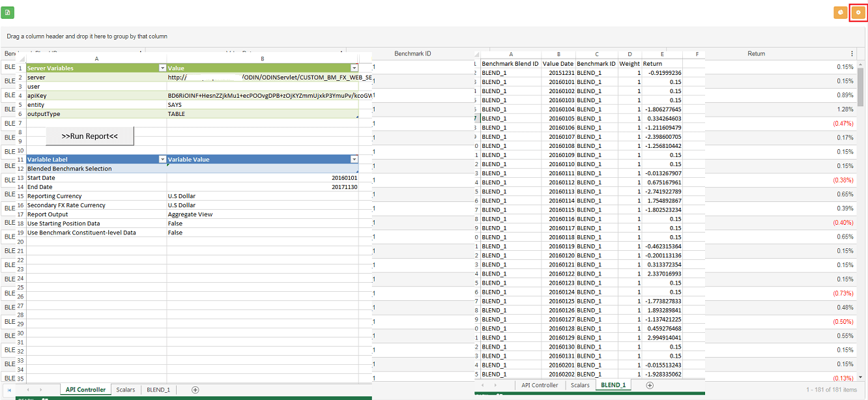
Task: Click the grid Return value '1.28%'
Action: point(845,109)
